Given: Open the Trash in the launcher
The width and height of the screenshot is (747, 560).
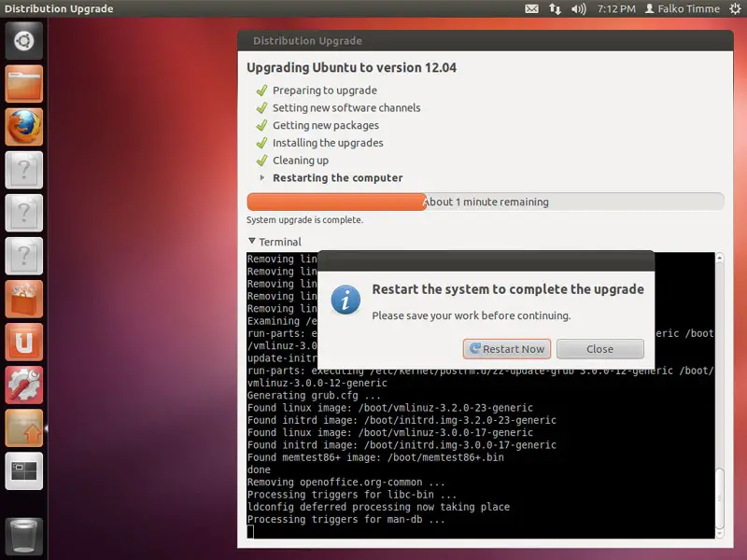Looking at the screenshot, I should pyautogui.click(x=24, y=537).
